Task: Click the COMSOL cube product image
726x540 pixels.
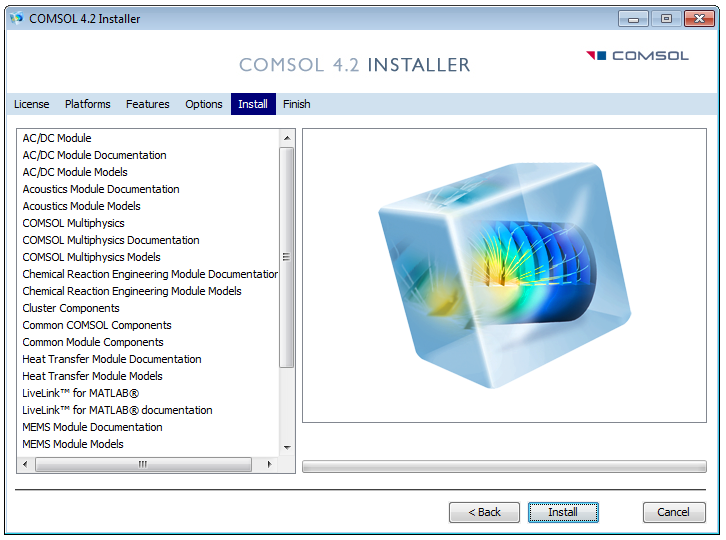Action: point(505,275)
